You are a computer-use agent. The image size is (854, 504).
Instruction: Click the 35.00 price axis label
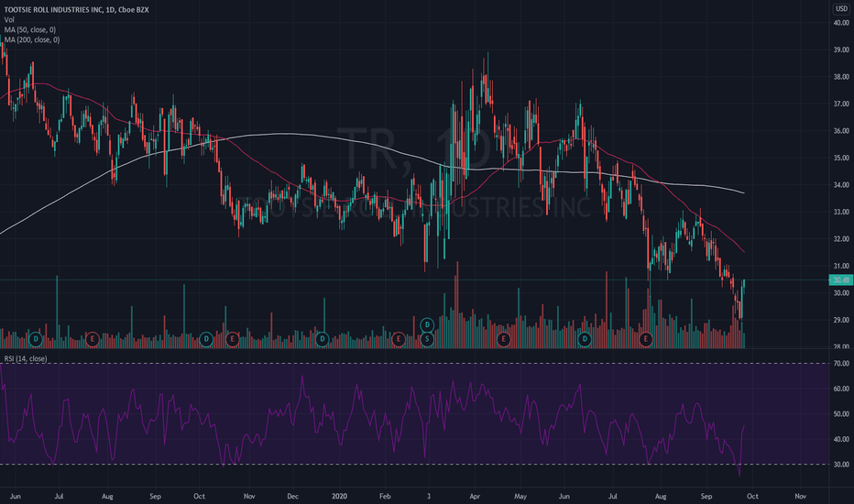(841, 158)
